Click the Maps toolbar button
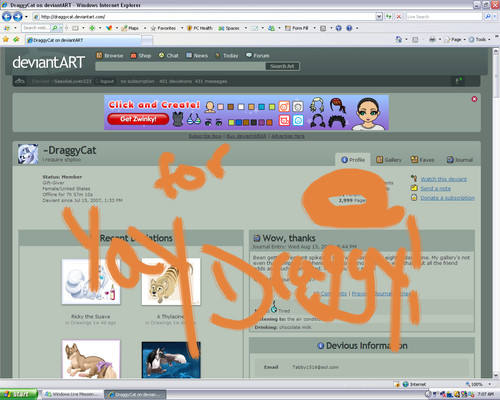Viewport: 500px width, 400px height. tap(130, 28)
